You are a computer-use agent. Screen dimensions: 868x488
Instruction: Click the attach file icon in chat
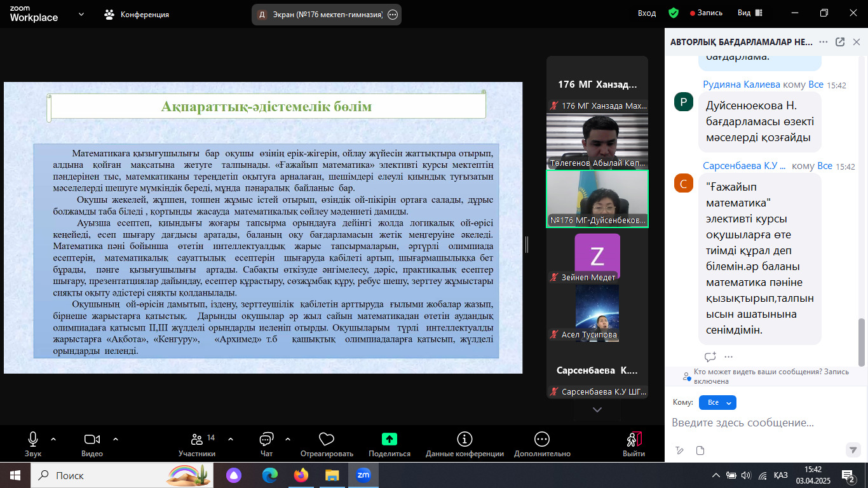point(700,451)
